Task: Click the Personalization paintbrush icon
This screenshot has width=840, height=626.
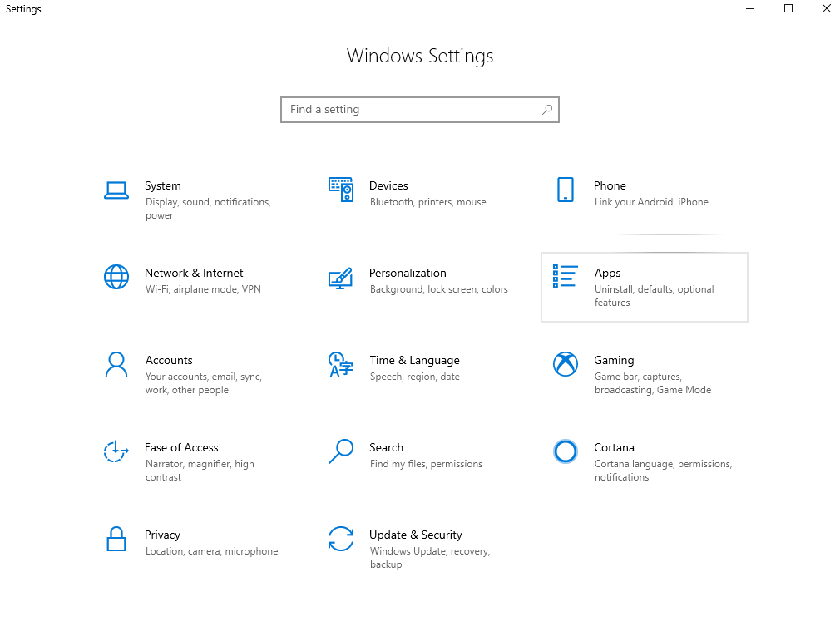Action: 341,278
